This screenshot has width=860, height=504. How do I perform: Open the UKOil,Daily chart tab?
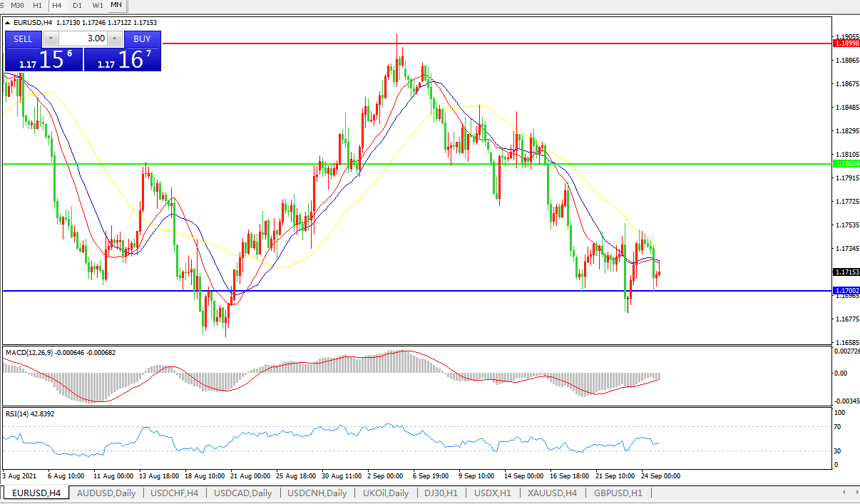point(386,493)
